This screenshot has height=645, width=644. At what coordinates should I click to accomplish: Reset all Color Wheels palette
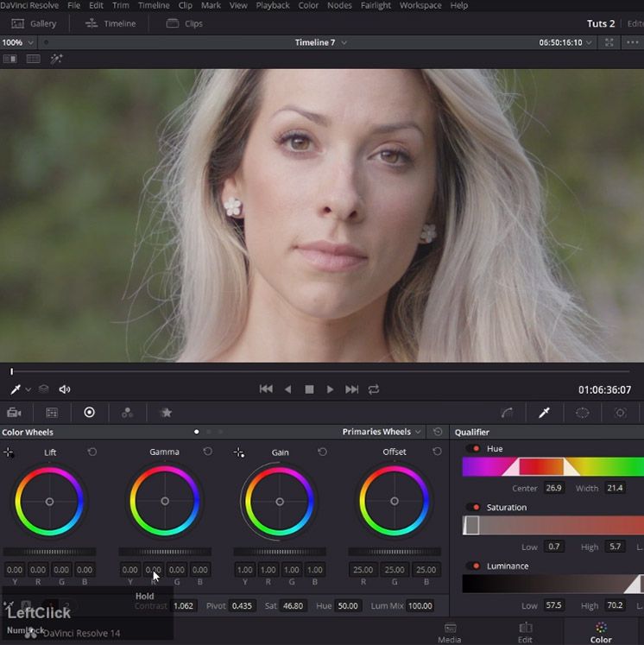(438, 432)
